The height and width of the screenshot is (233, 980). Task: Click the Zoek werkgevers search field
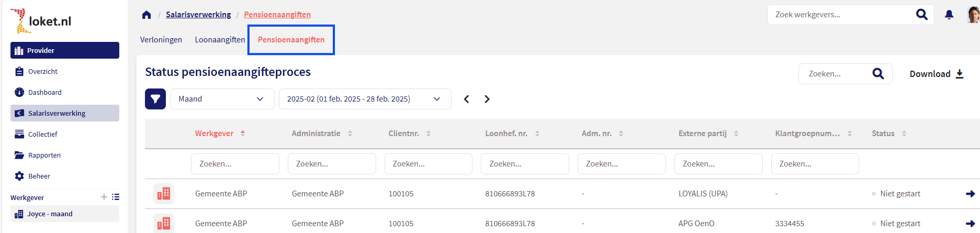click(x=841, y=15)
